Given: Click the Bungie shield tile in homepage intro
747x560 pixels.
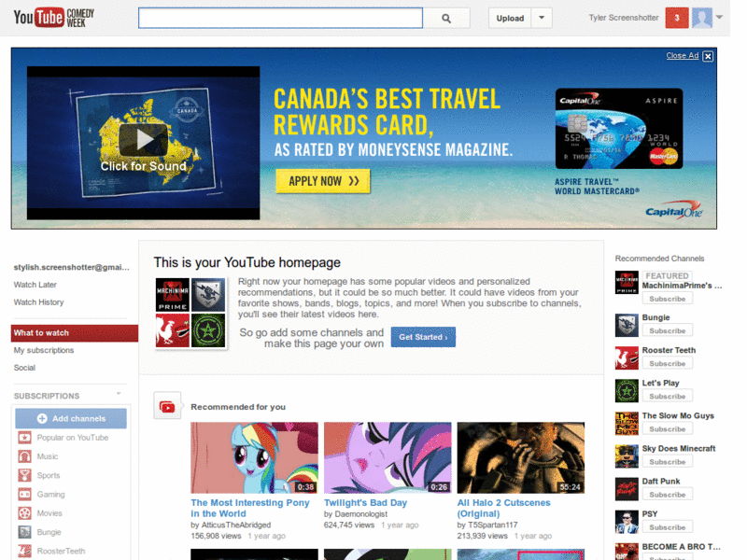Looking at the screenshot, I should coord(208,295).
